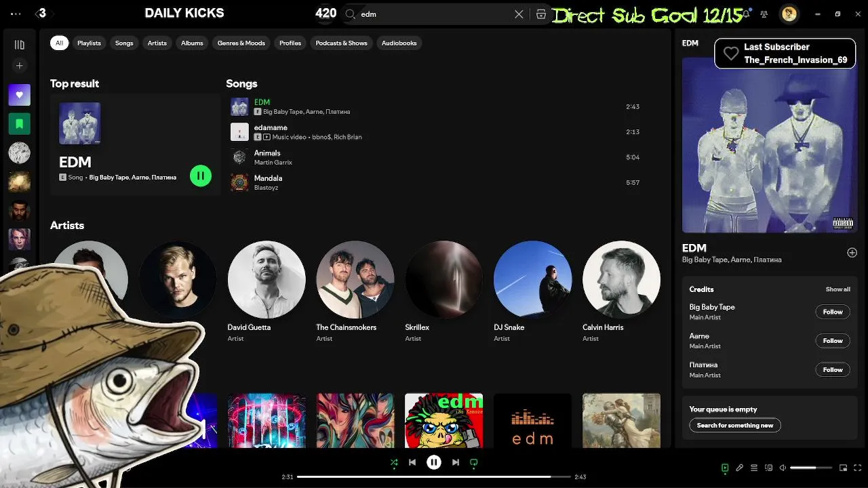The height and width of the screenshot is (488, 868).
Task: Open the profile avatar menu
Action: click(789, 14)
